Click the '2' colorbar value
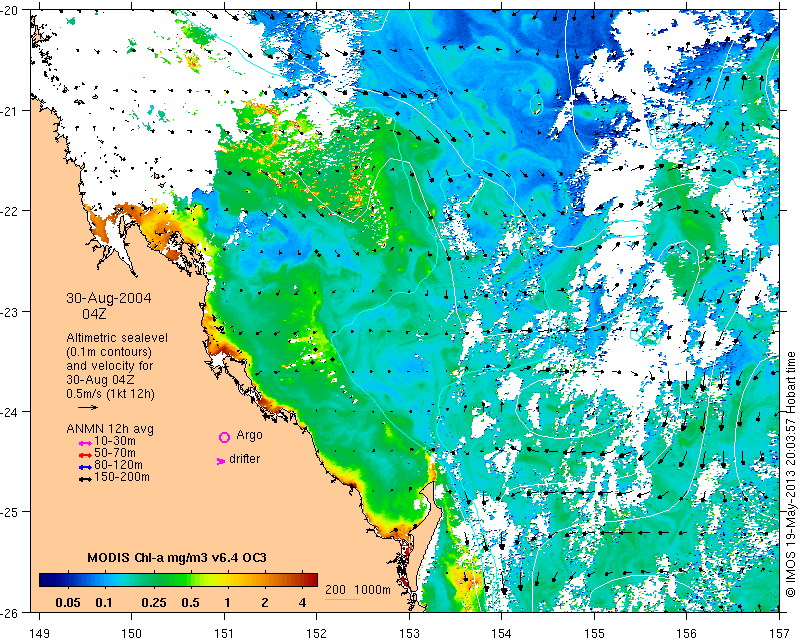Image resolution: width=800 pixels, height=640 pixels. pos(265,602)
